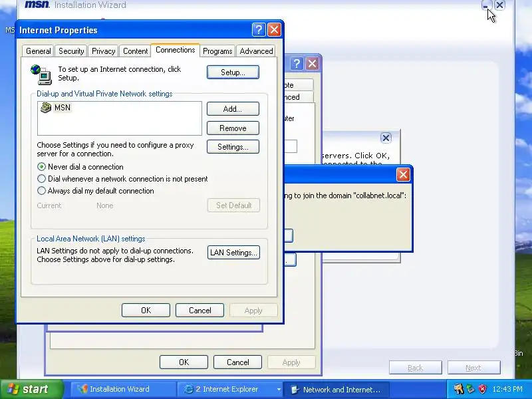Click the Internet Properties help question mark
The image size is (532, 399).
tap(259, 30)
